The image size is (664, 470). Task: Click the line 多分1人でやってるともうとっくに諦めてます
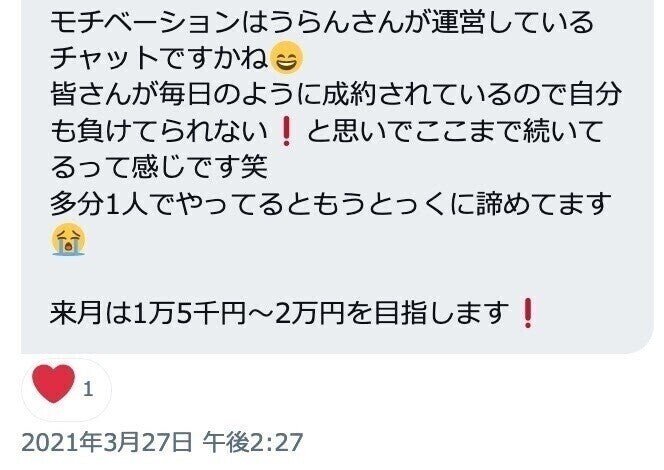[331, 204]
